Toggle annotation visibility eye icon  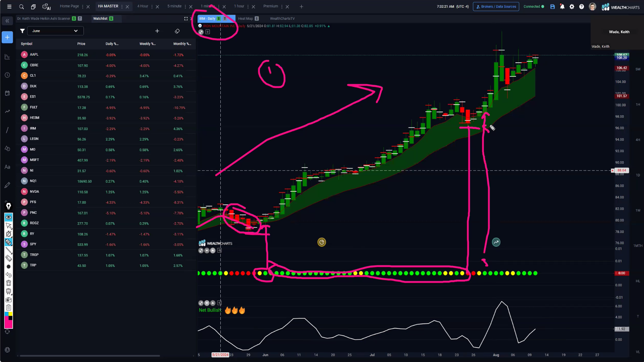(8, 217)
